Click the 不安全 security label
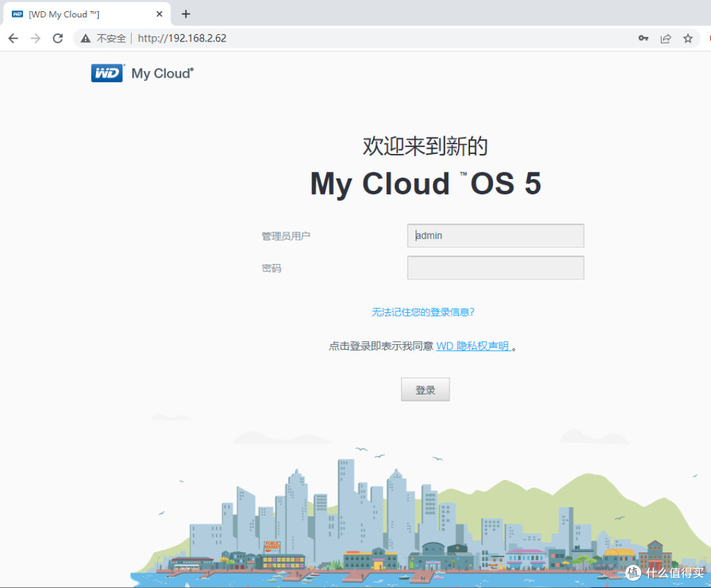This screenshot has width=711, height=588. (x=111, y=39)
